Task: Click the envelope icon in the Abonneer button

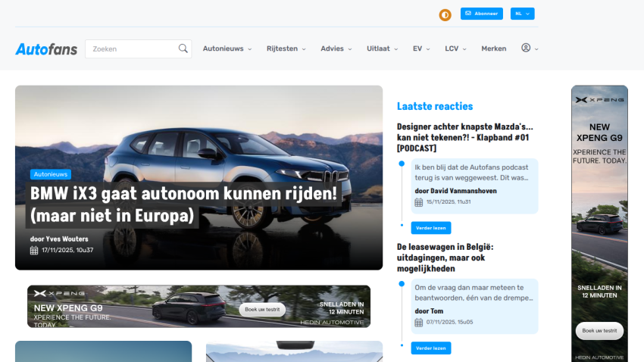Action: [468, 13]
